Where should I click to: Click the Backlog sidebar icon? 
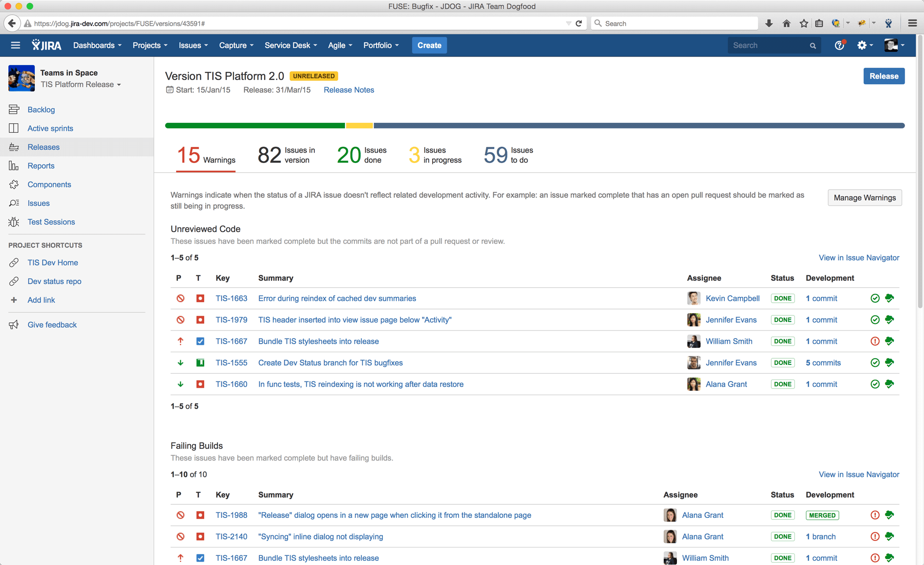tap(14, 110)
